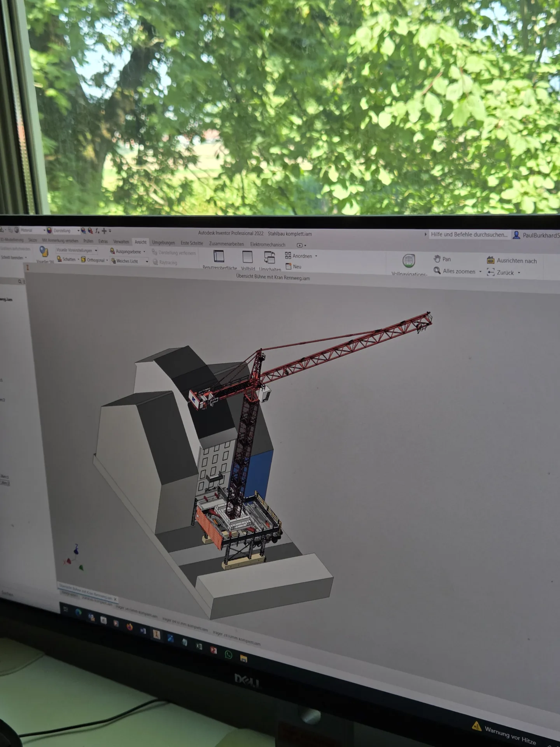Screen dimensions: 560x747
Task: Select the Pan hand tool
Action: (442, 259)
